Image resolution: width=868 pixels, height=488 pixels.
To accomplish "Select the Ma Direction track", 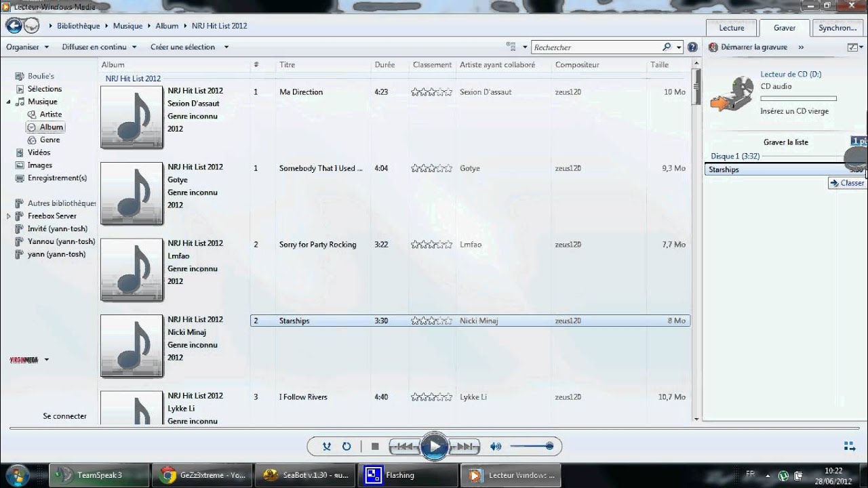I will (301, 92).
